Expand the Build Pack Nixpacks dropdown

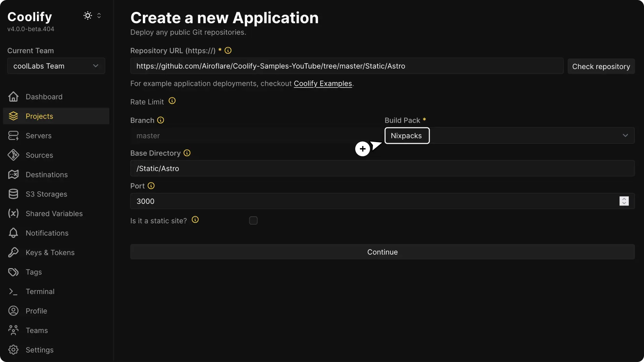tap(625, 135)
